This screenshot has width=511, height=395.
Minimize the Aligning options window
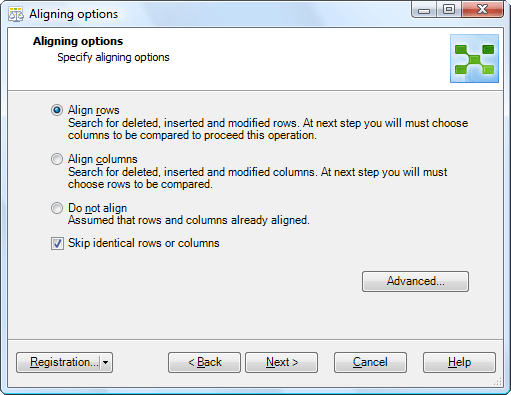coord(424,10)
